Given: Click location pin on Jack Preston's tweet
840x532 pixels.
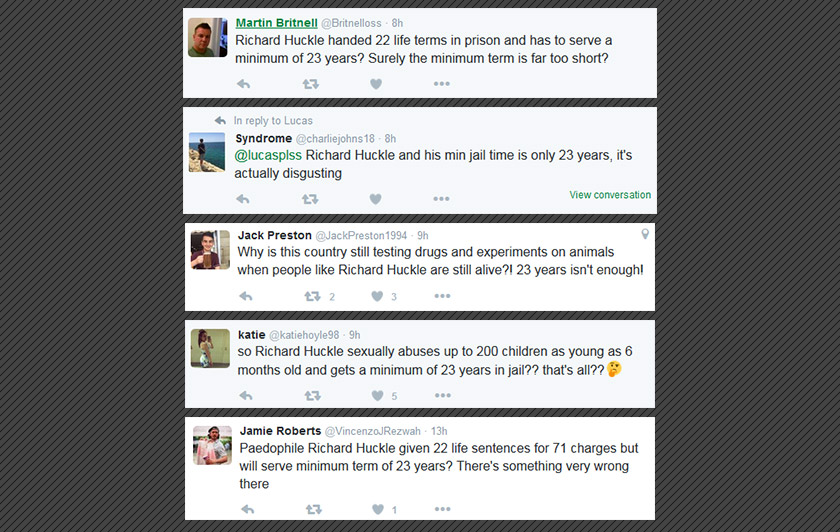Looking at the screenshot, I should tap(645, 234).
